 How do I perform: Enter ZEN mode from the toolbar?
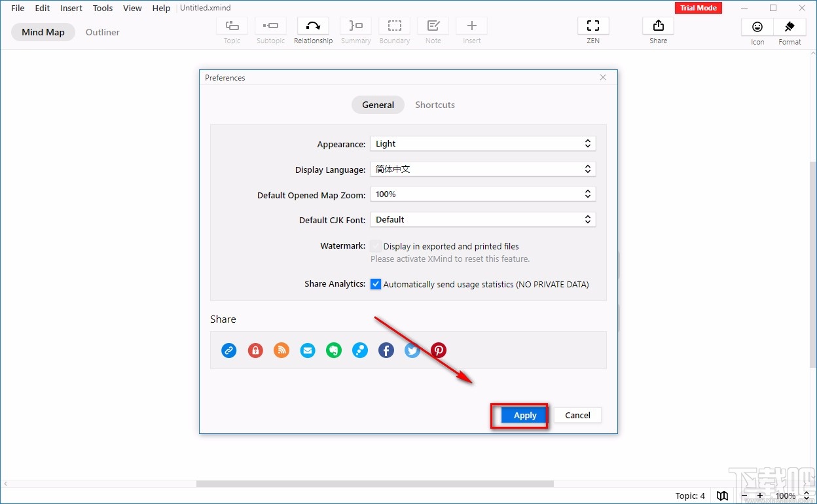tap(593, 26)
